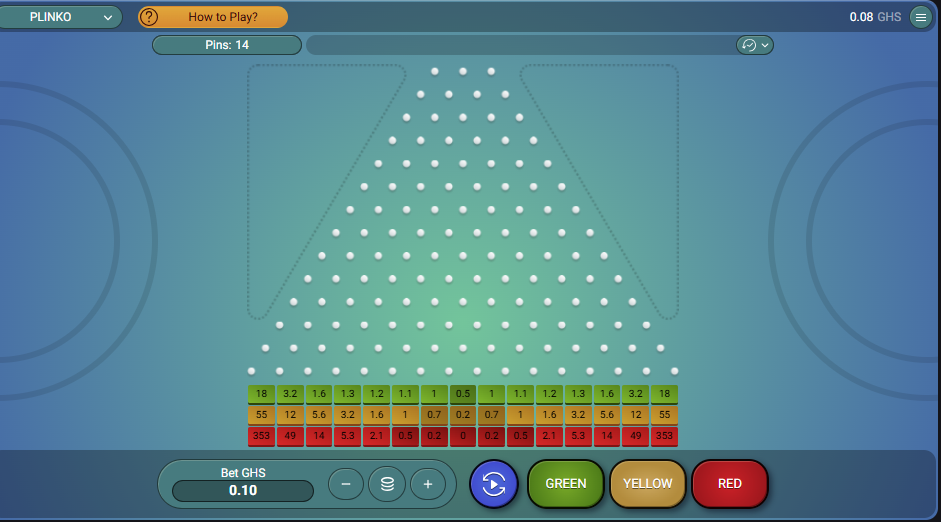
Task: Click the minus icon to decrease bet
Action: coord(346,484)
